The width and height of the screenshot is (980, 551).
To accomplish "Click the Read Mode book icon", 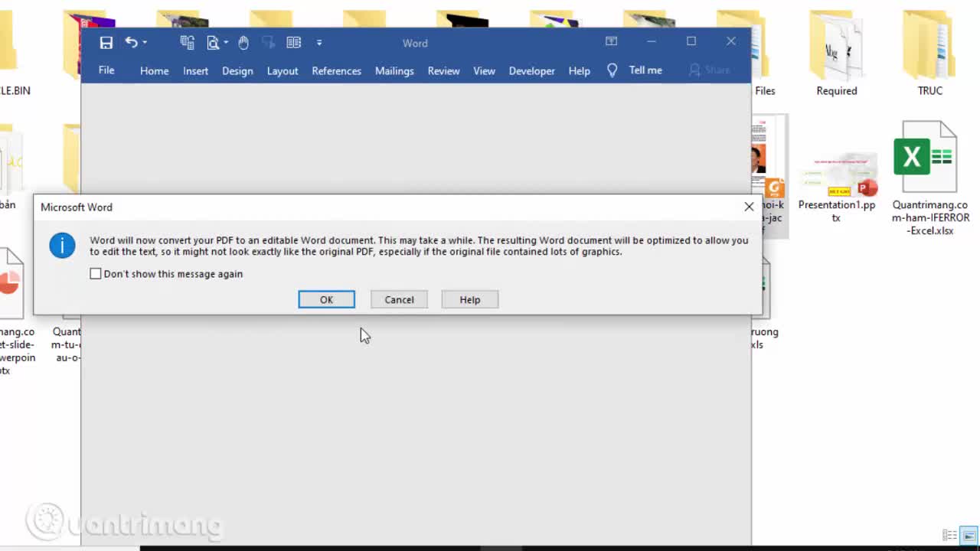I will click(293, 43).
